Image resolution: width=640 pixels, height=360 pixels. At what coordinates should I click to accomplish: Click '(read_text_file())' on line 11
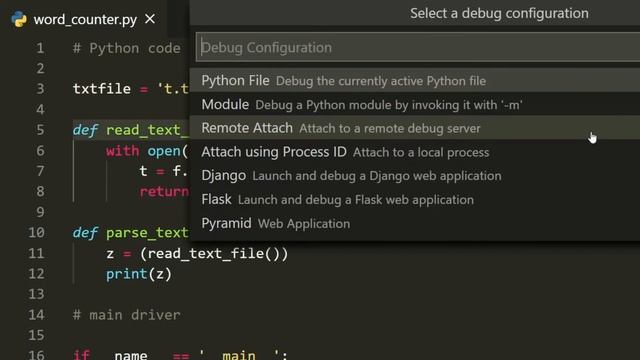pyautogui.click(x=214, y=253)
